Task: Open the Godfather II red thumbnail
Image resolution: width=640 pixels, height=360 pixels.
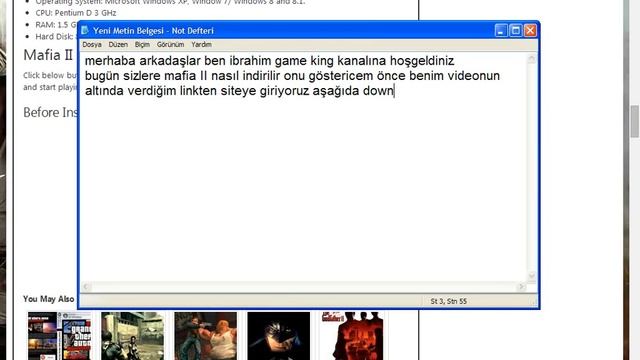Action: (352, 336)
